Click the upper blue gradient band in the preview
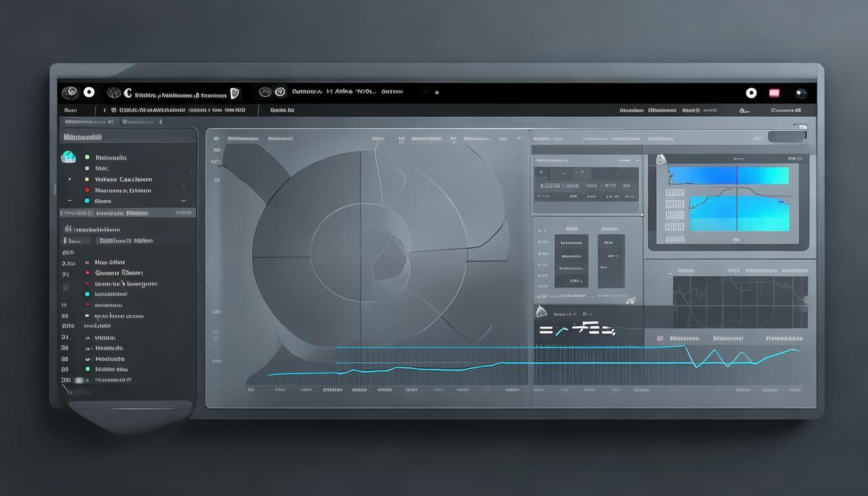Viewport: 868px width, 496px height. 728,176
